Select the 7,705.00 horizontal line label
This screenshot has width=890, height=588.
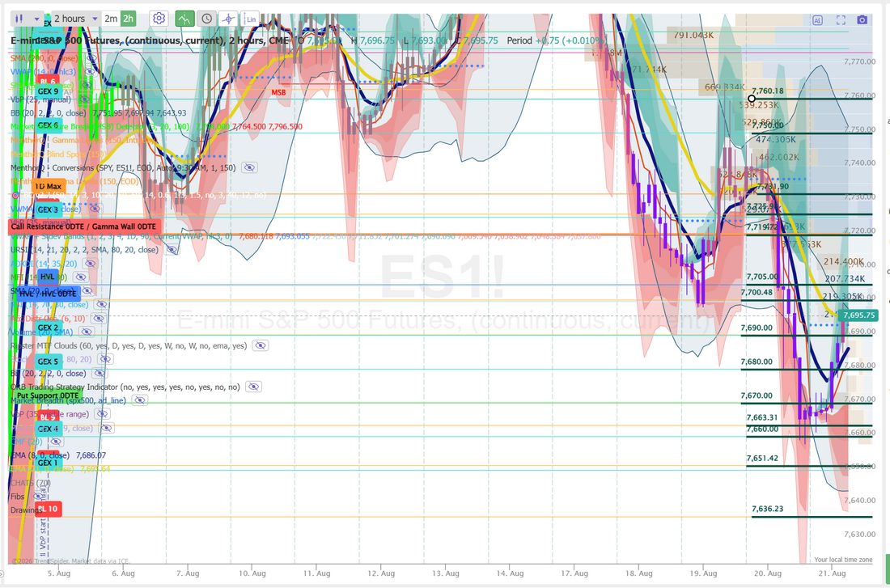[762, 277]
